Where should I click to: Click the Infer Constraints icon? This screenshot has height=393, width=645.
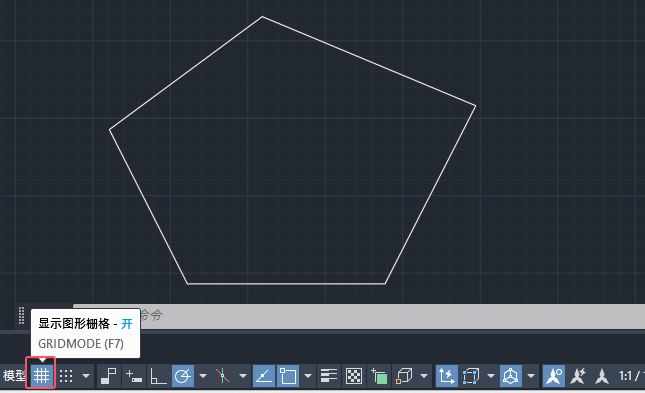tap(109, 375)
